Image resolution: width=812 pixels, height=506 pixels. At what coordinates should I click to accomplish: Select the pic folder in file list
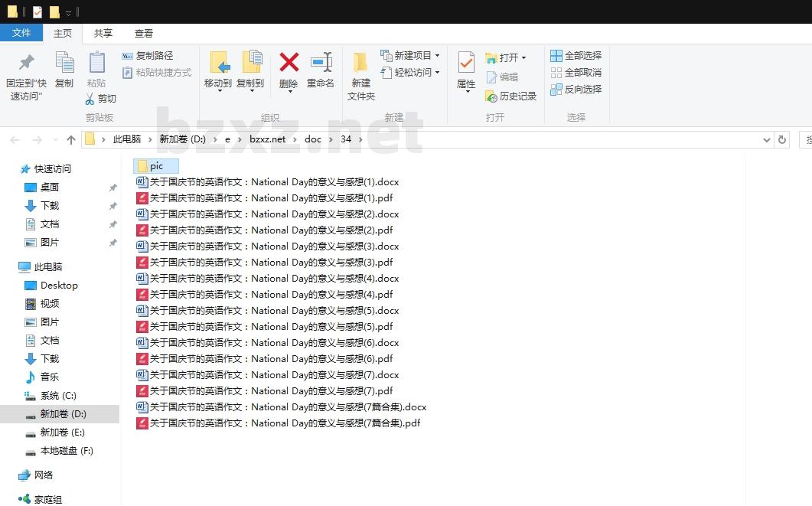pyautogui.click(x=156, y=166)
